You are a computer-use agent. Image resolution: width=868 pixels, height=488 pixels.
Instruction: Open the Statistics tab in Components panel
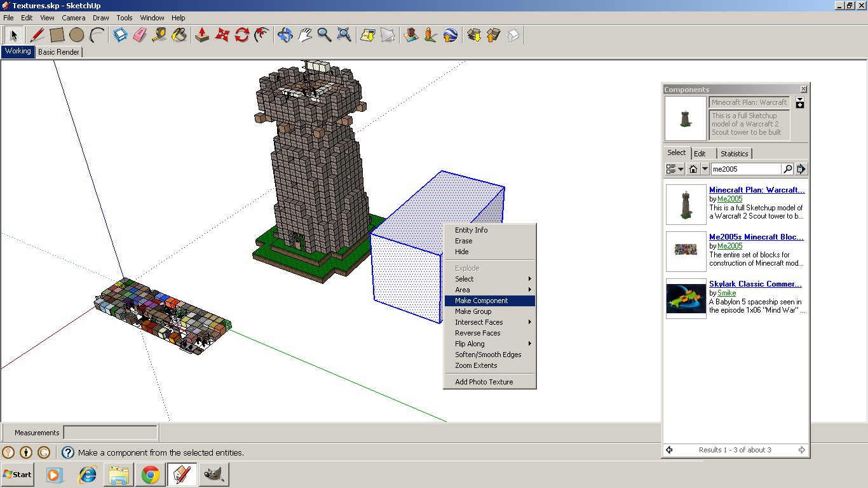(735, 154)
